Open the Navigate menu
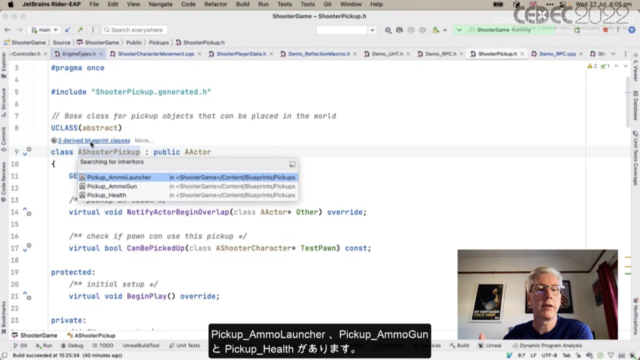640x360 pixels. pos(160,4)
